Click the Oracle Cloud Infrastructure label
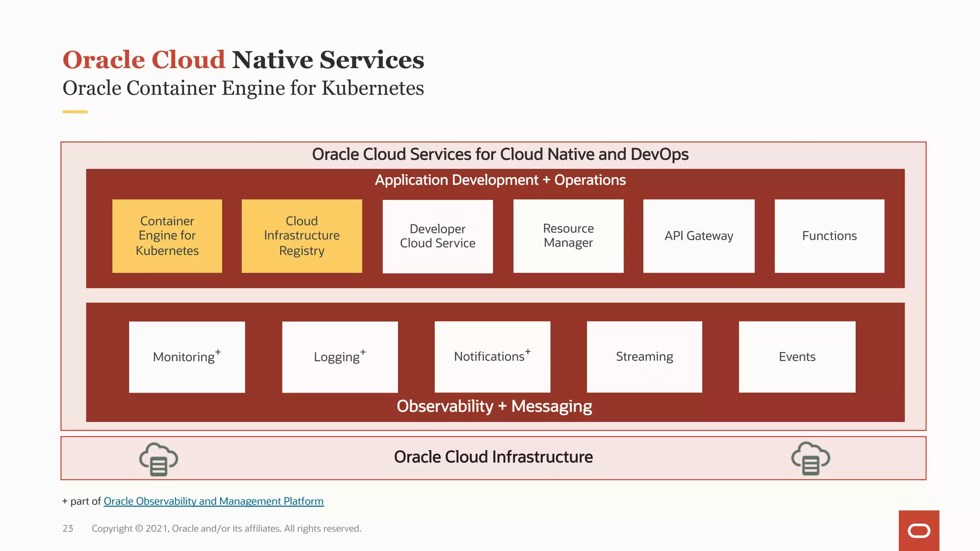Viewport: 980px width, 551px height. tap(493, 457)
